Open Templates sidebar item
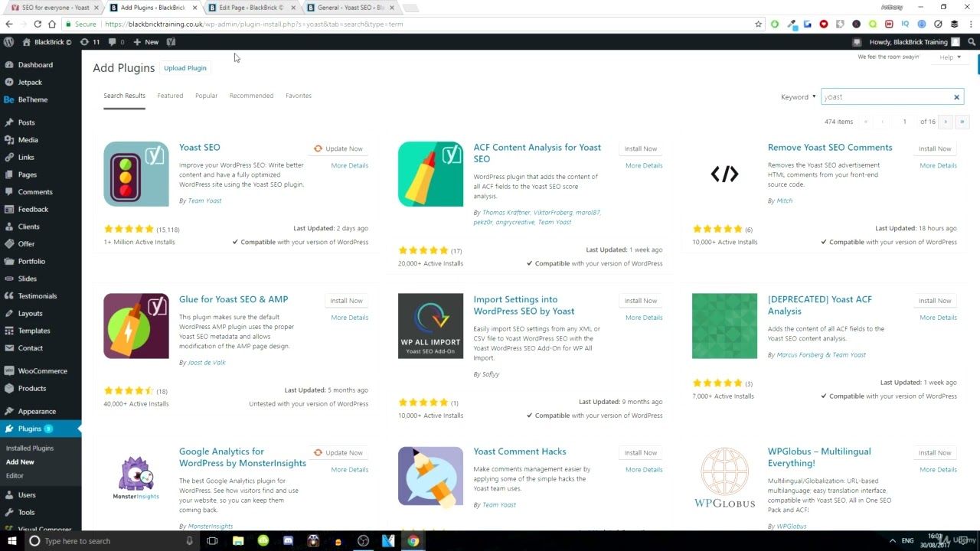 point(34,331)
